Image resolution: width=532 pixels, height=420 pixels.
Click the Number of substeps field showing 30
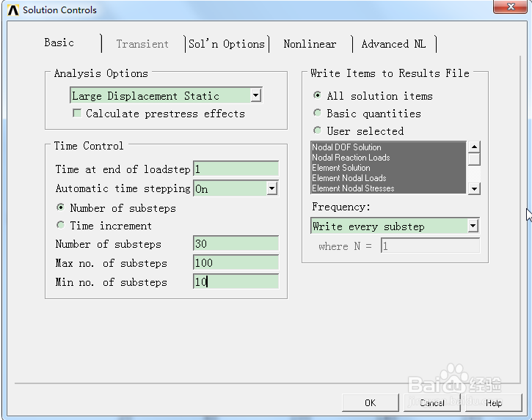(x=236, y=244)
